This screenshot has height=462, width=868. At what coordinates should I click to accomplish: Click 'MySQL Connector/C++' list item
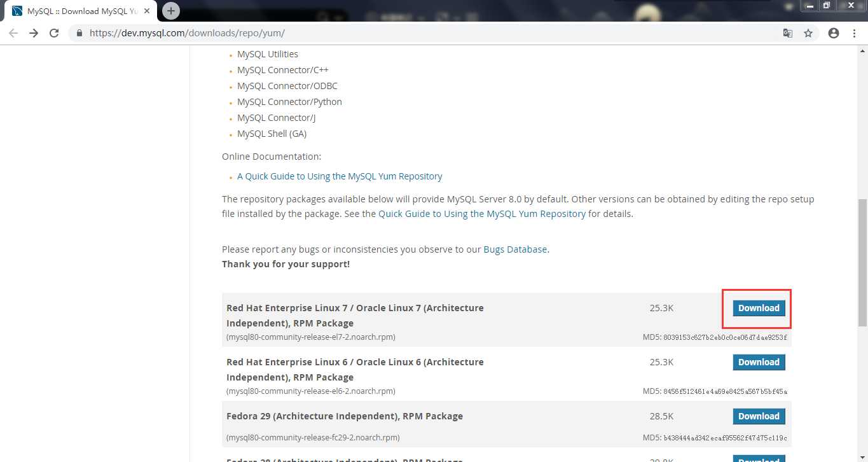(x=283, y=70)
